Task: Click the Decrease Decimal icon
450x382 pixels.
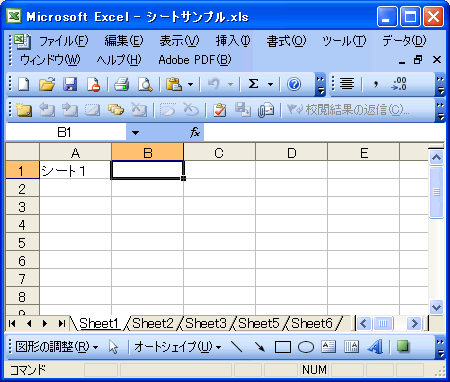Action: [x=399, y=83]
